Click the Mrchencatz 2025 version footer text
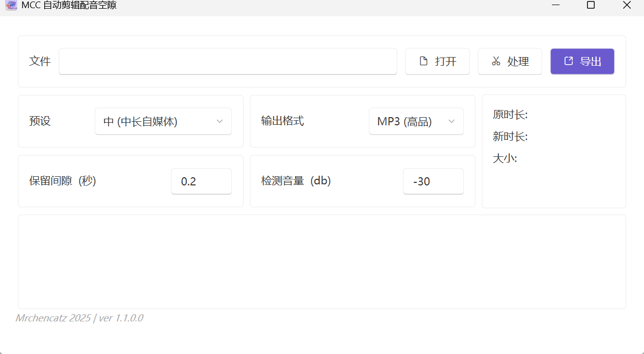 (79, 318)
